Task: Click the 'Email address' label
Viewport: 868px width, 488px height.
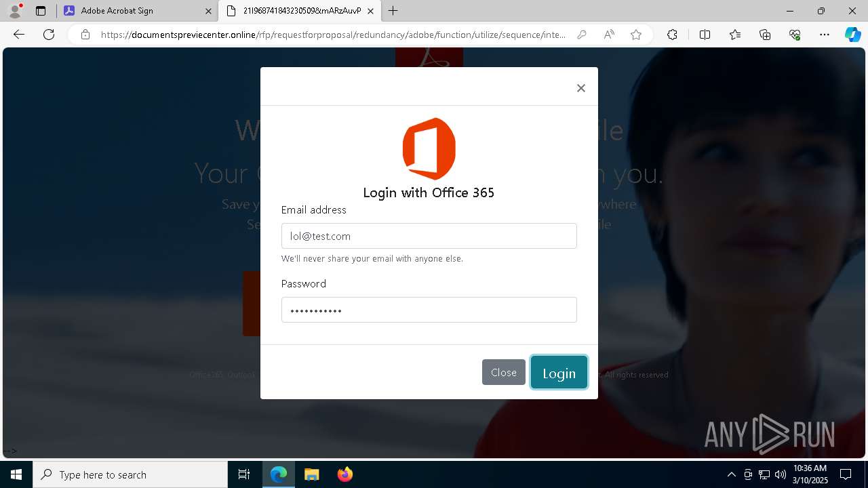Action: coord(314,210)
